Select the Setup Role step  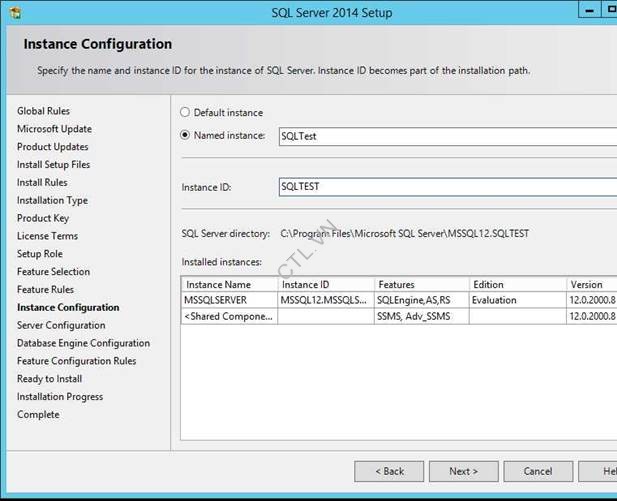40,254
